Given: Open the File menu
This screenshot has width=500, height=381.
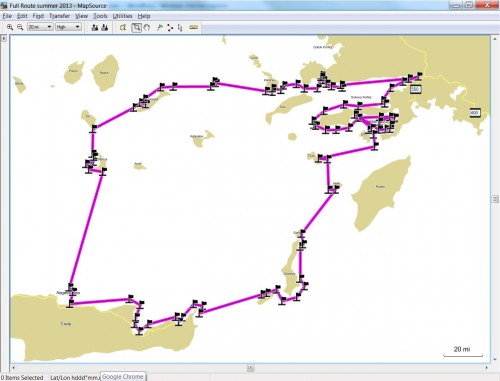Looking at the screenshot, I should (7, 16).
